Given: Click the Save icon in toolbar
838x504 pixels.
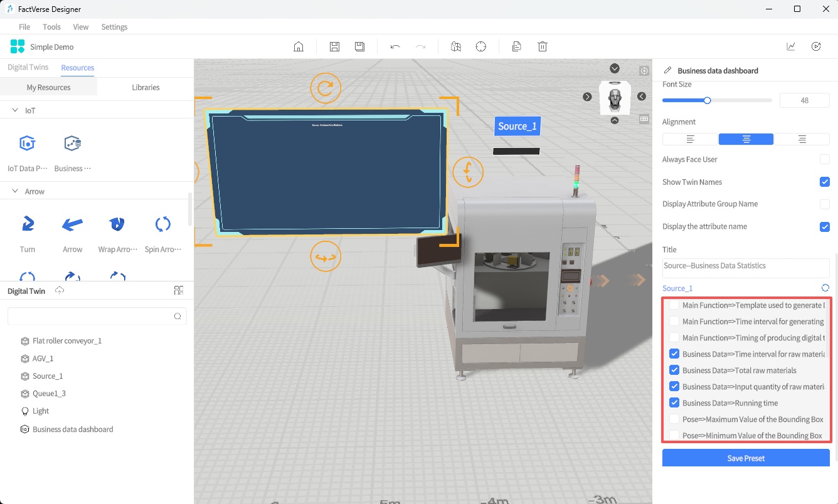Looking at the screenshot, I should pyautogui.click(x=334, y=46).
